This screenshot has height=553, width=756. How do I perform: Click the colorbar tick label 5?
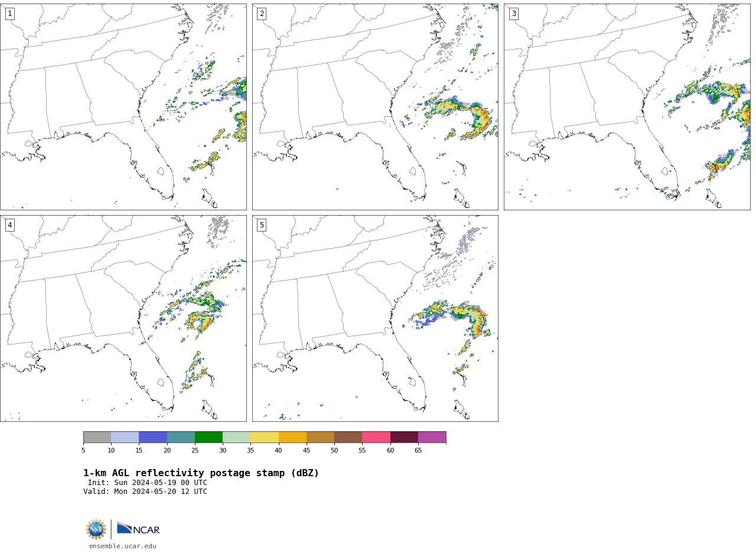tap(83, 451)
